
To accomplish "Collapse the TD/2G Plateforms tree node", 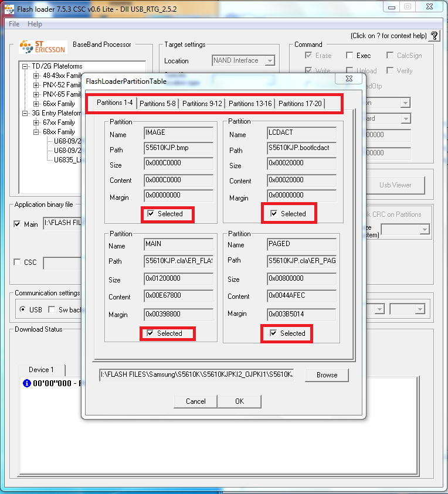I will point(25,66).
